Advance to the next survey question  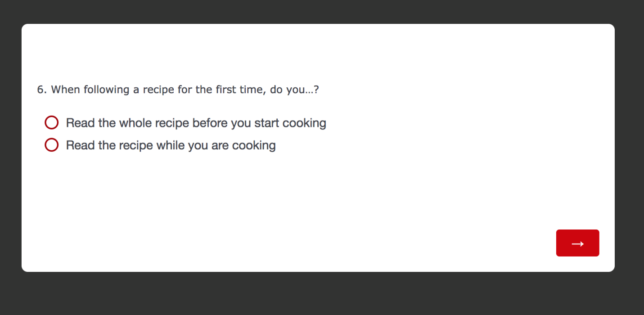577,243
